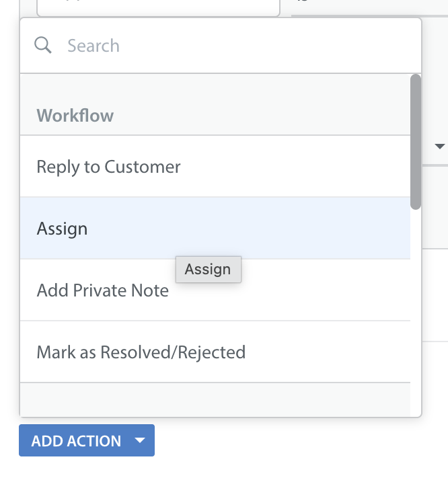The image size is (448, 480).
Task: Click the Workflow section header
Action: click(75, 116)
